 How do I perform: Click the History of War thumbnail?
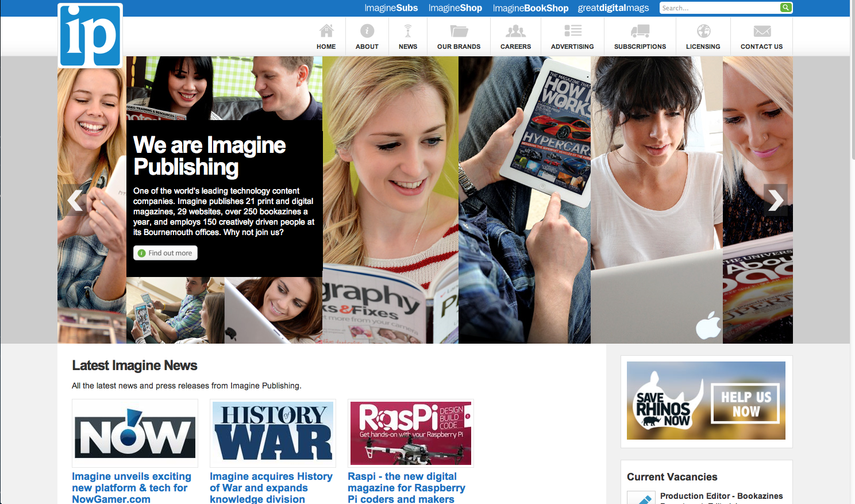pyautogui.click(x=273, y=433)
